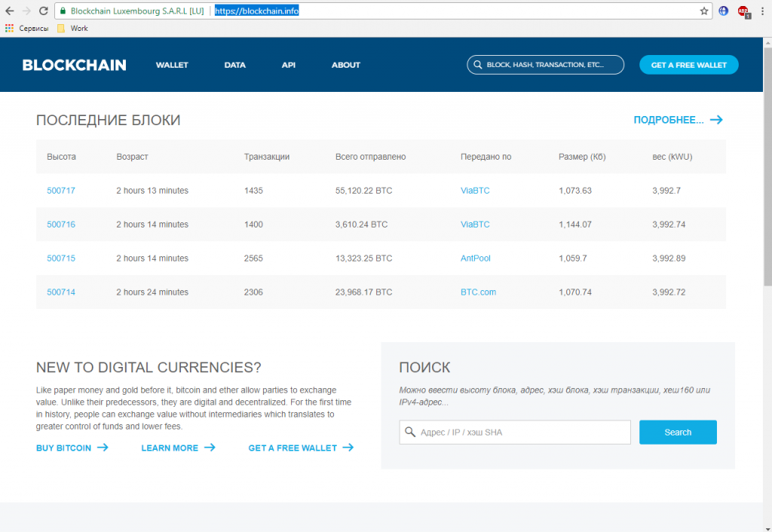Open block 500714
The width and height of the screenshot is (772, 532).
click(61, 292)
